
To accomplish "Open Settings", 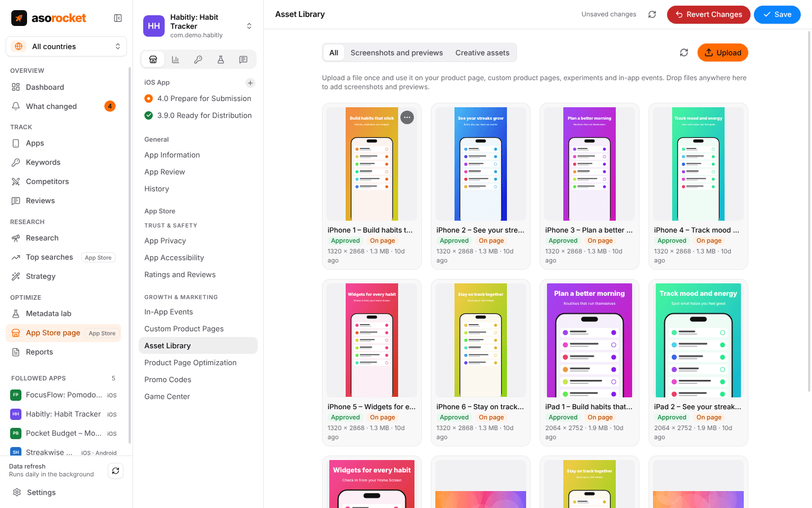I will [x=66, y=492].
